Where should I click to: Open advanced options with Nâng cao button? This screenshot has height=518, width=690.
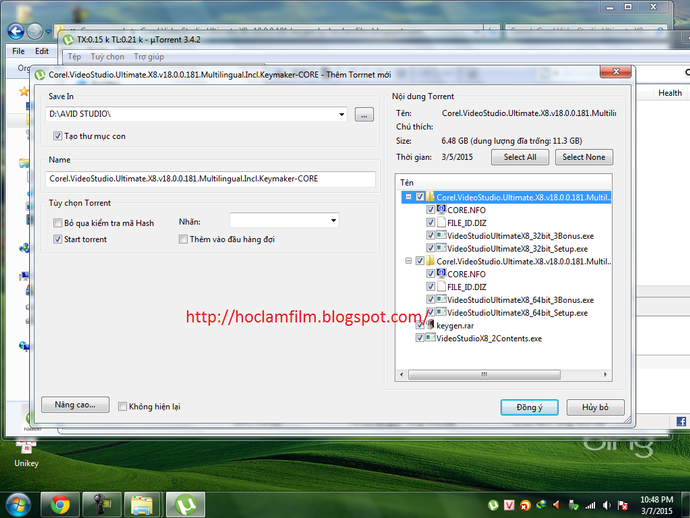pyautogui.click(x=75, y=404)
